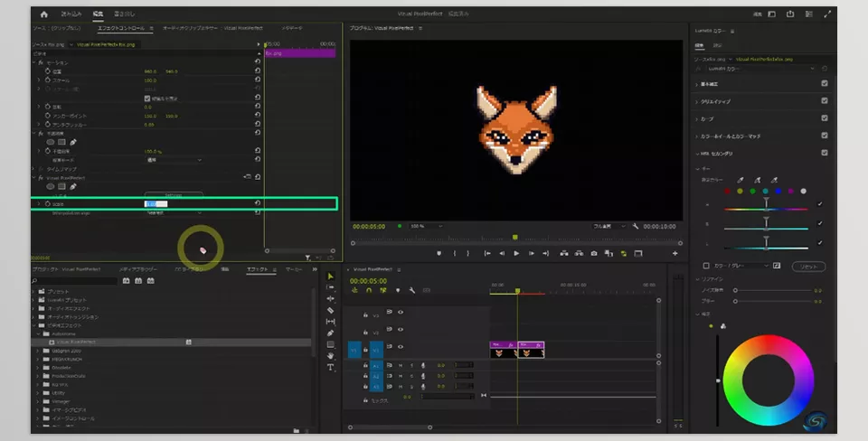The width and height of the screenshot is (868, 441).
Task: Click the Extract button in Program monitor
Action: pos(579,253)
